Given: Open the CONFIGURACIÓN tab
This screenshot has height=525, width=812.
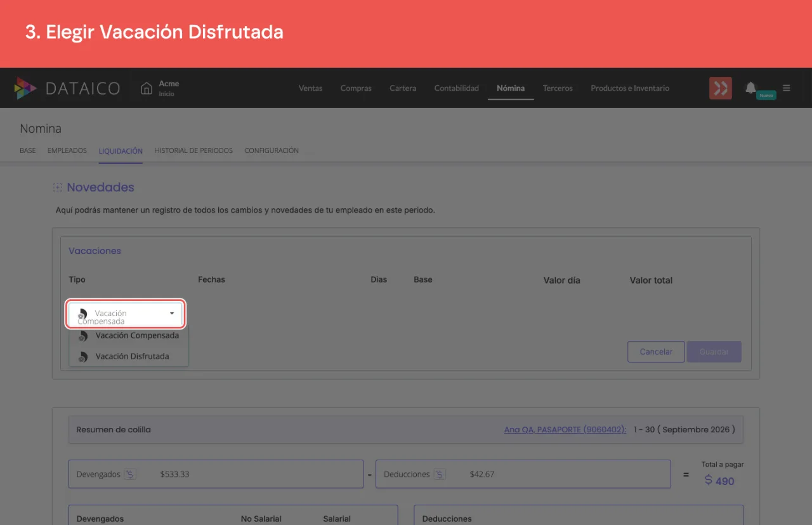Looking at the screenshot, I should point(272,151).
